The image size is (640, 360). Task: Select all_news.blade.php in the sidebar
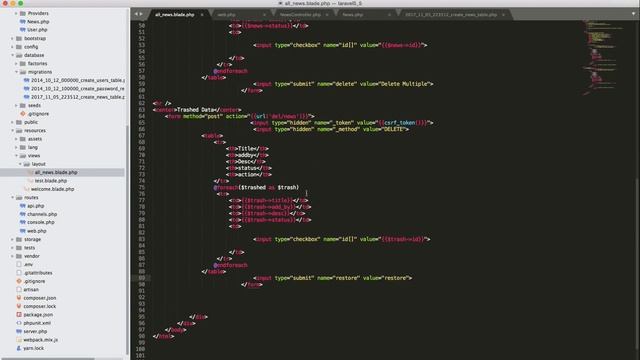[x=56, y=172]
